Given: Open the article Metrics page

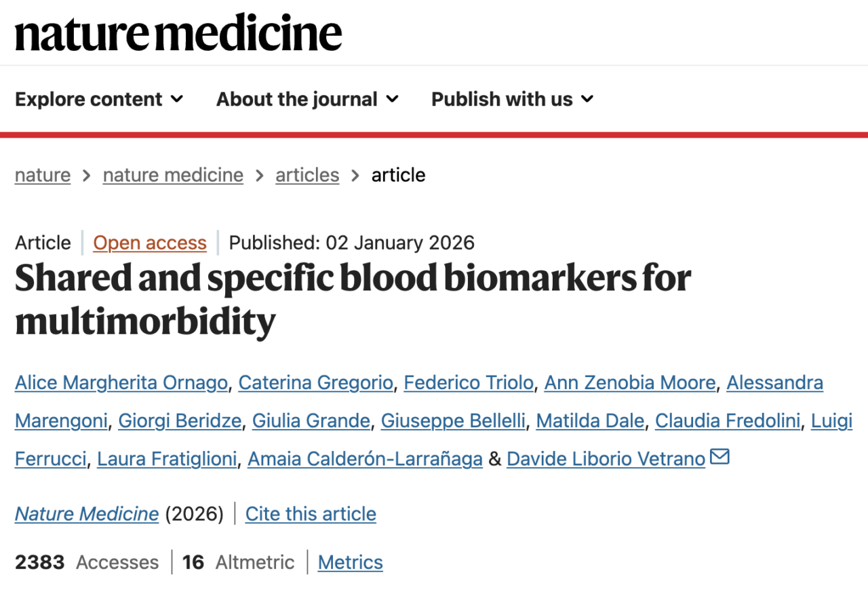Looking at the screenshot, I should coord(350,562).
